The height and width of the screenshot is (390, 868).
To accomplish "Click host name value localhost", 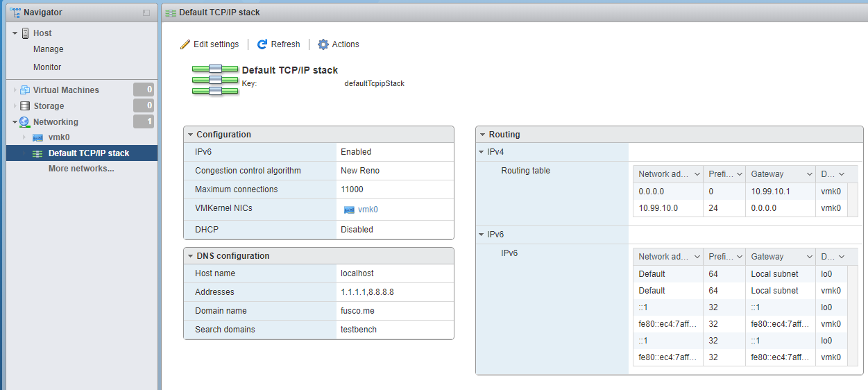I will click(x=357, y=273).
